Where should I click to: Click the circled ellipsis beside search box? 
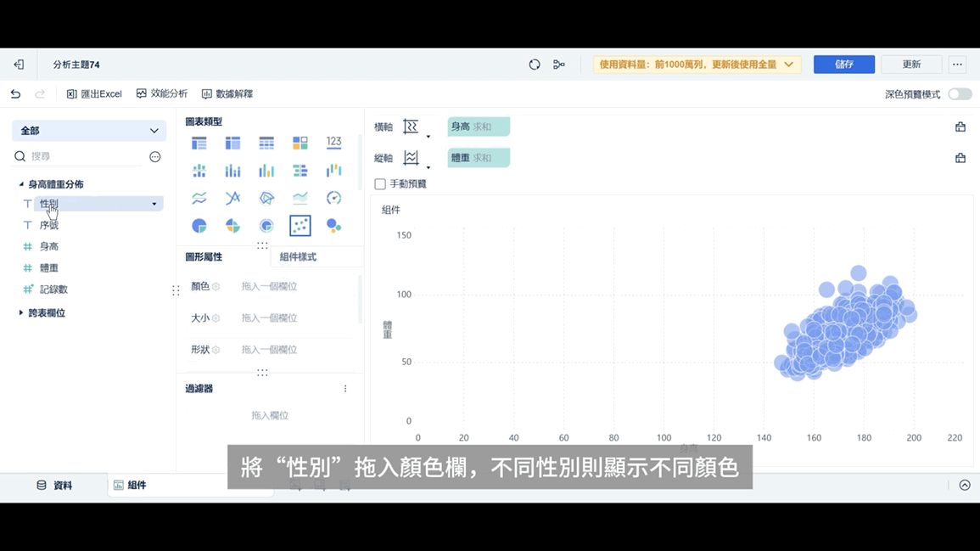[x=155, y=157]
